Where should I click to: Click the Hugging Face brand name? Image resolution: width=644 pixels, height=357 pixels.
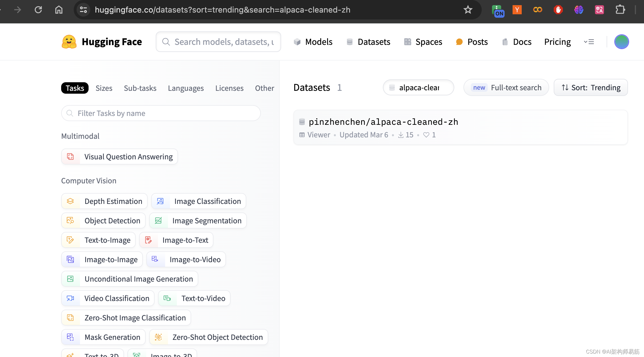112,42
